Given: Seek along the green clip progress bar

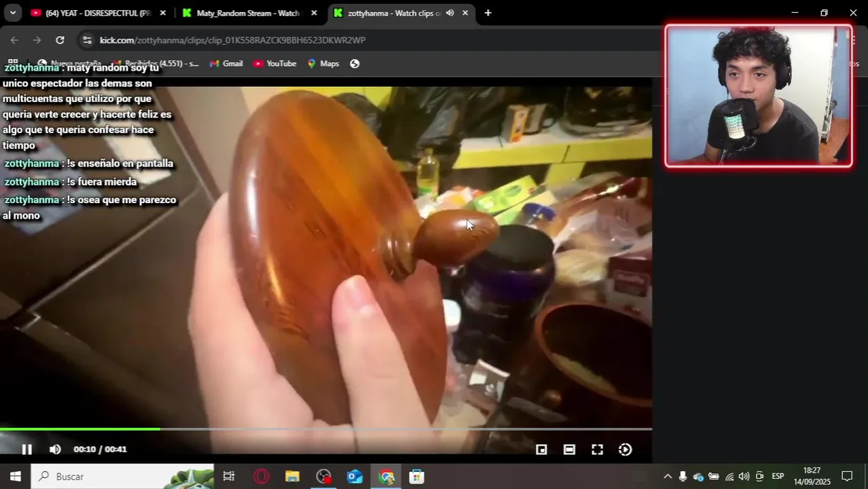Looking at the screenshot, I should point(326,429).
